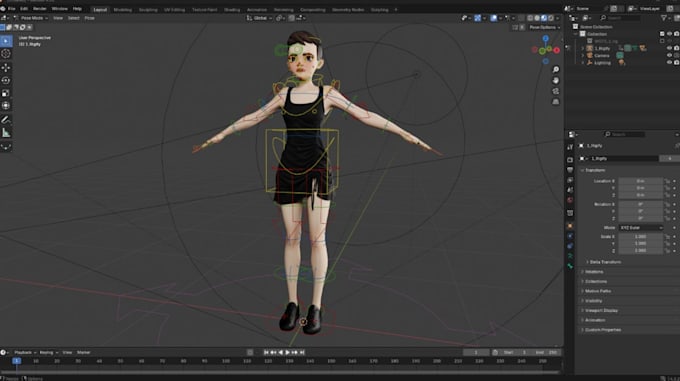Viewport: 680px width, 381px height.
Task: Open the viewport Select menu
Action: coord(74,18)
